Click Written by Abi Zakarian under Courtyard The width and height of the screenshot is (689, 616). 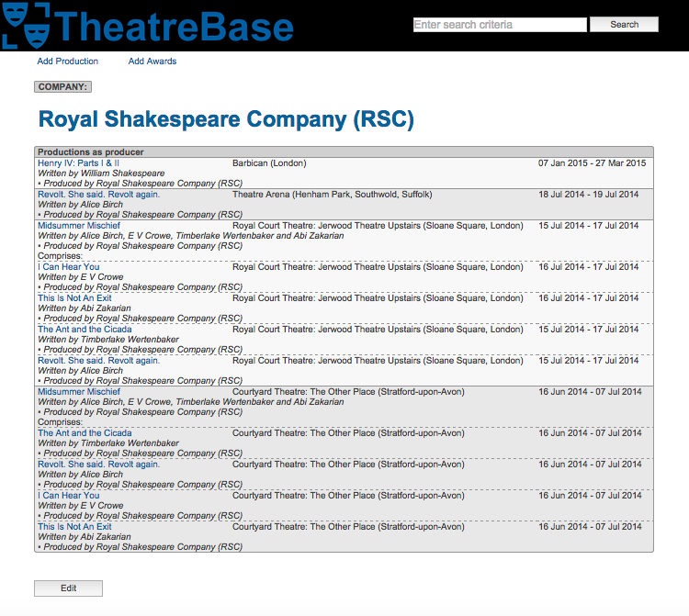[85, 536]
